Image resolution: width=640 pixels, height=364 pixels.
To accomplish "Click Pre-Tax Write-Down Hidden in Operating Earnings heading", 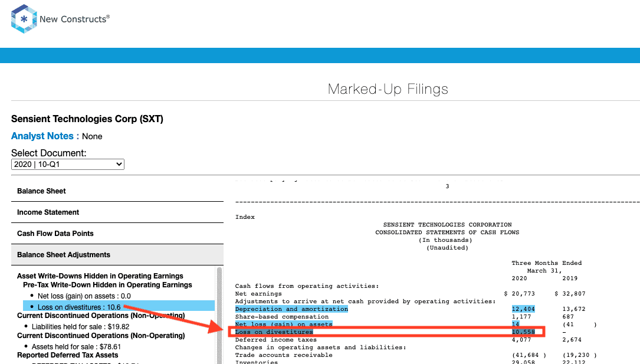I will pyautogui.click(x=107, y=285).
